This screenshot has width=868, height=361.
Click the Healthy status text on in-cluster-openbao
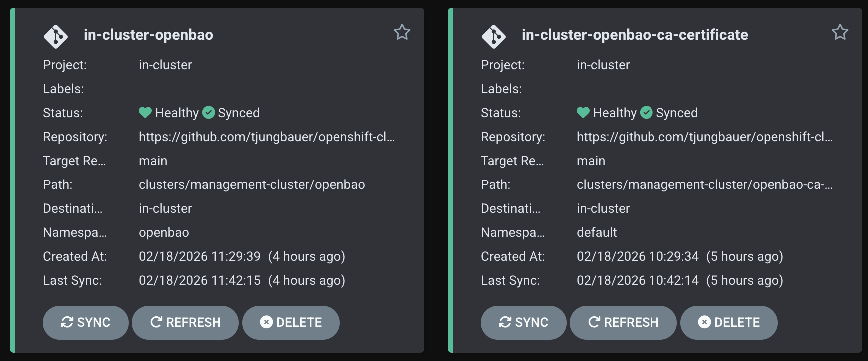pyautogui.click(x=177, y=113)
